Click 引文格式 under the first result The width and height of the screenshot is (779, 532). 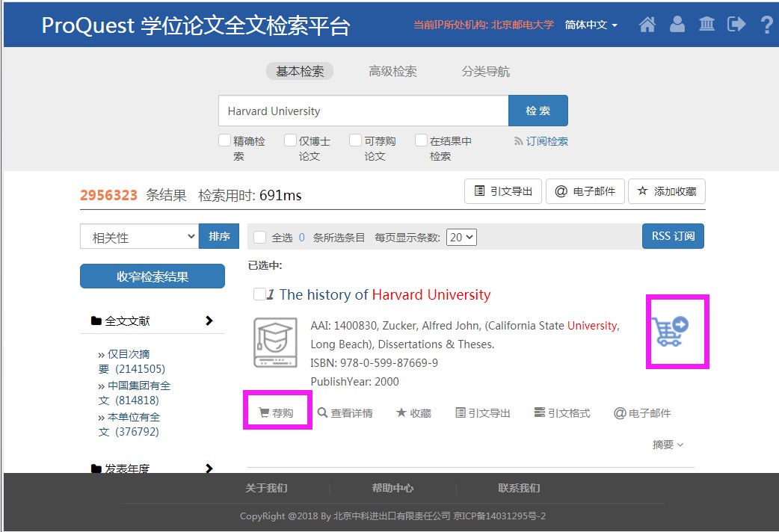(x=562, y=412)
